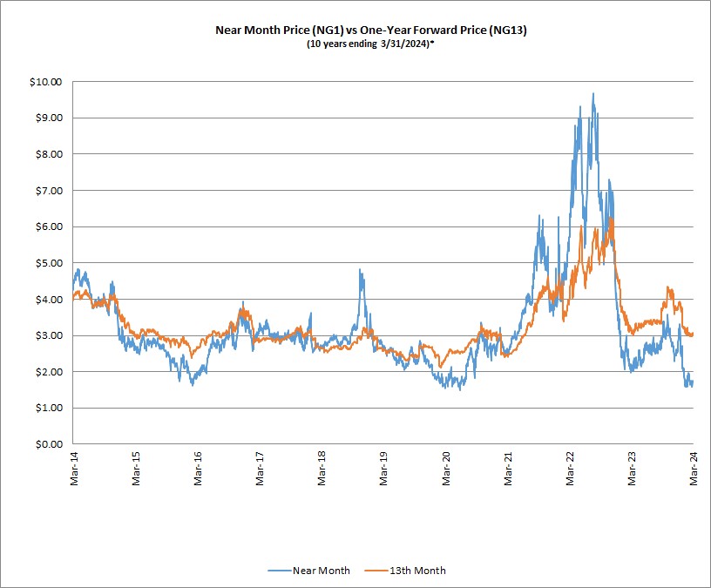The image size is (711, 588).
Task: Click the orange 13th Month legend line marker
Action: [x=376, y=571]
